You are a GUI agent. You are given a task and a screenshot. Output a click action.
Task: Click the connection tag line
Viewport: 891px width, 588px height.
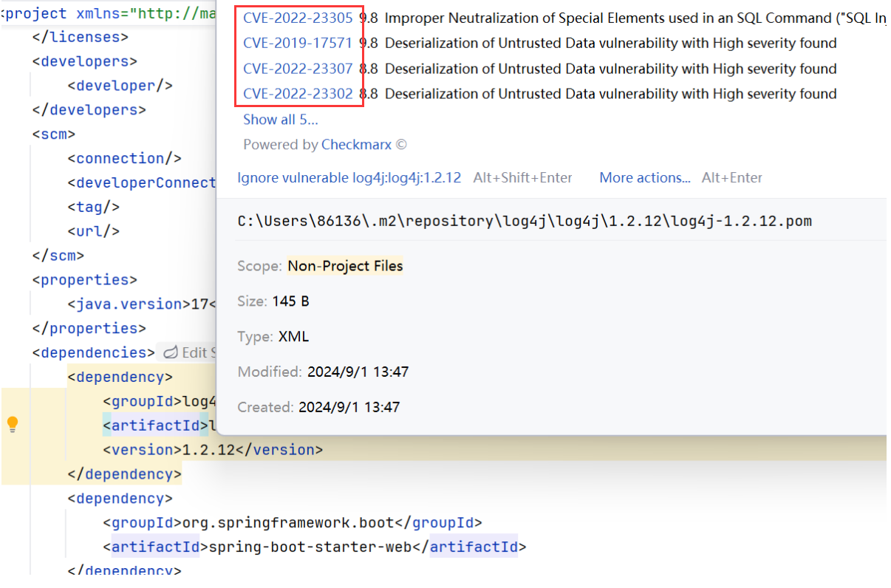124,159
